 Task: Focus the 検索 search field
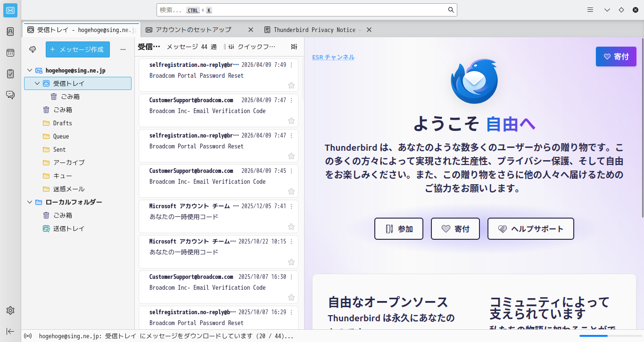click(306, 10)
